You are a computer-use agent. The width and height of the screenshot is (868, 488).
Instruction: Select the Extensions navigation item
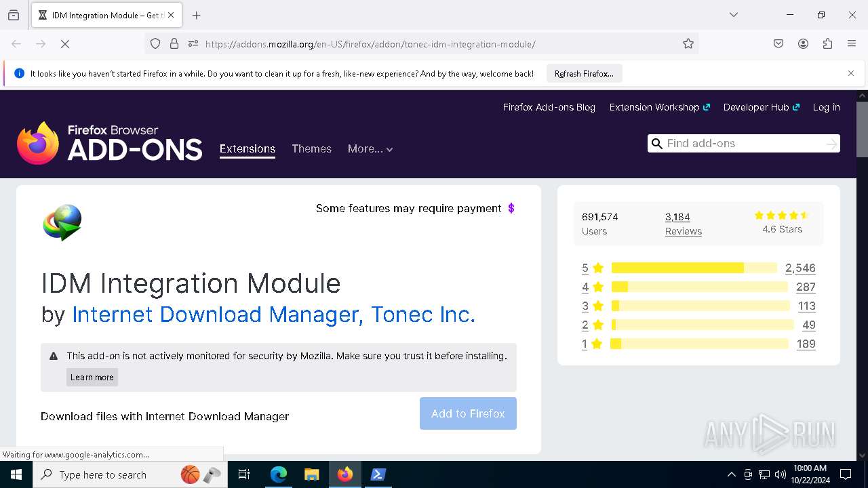247,149
